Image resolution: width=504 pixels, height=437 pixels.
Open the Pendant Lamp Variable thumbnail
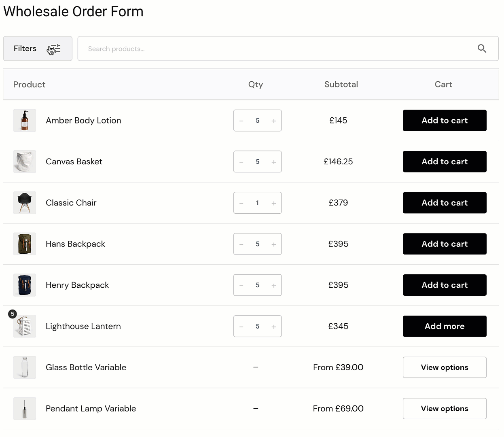tap(25, 408)
